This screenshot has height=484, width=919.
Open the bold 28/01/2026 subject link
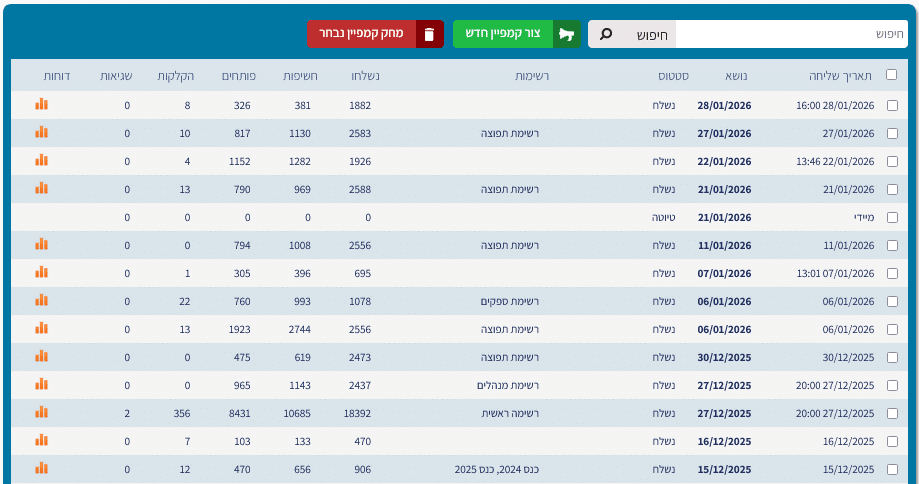[x=724, y=105]
